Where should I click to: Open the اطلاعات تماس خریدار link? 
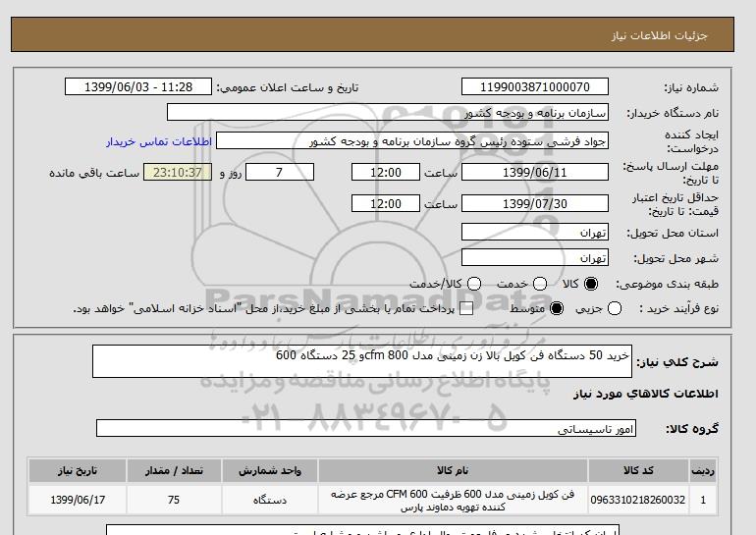(x=159, y=141)
